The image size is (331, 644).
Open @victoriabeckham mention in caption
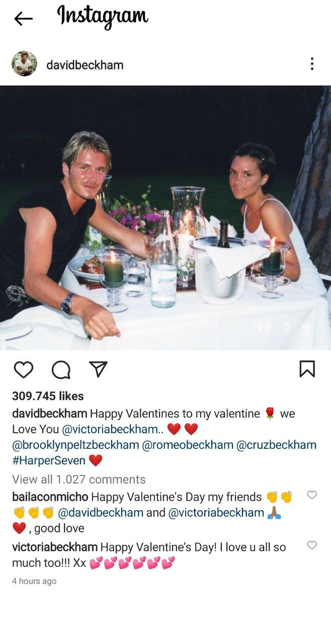(x=110, y=430)
